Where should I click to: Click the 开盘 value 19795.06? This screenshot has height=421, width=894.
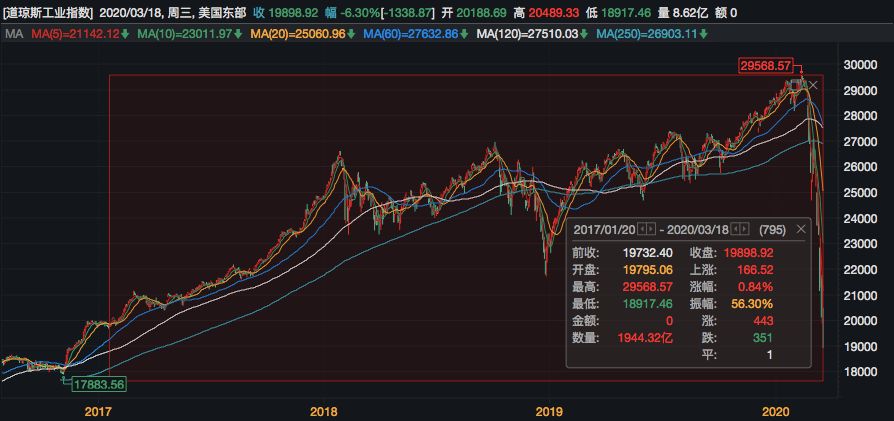click(x=649, y=270)
